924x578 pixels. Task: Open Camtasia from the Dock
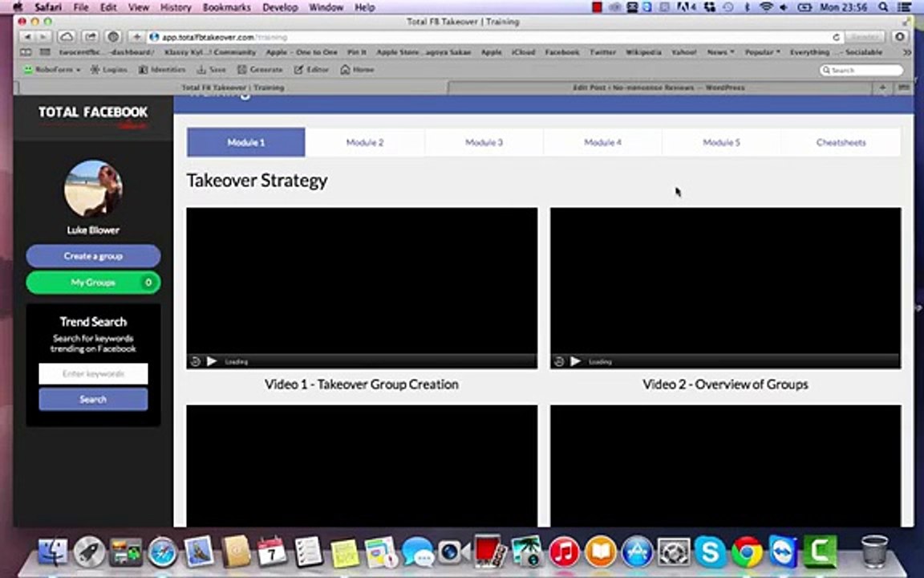[x=820, y=551]
